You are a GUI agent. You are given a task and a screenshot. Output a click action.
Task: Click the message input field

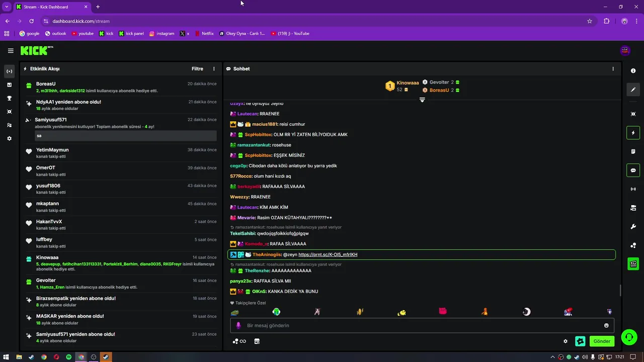422,325
